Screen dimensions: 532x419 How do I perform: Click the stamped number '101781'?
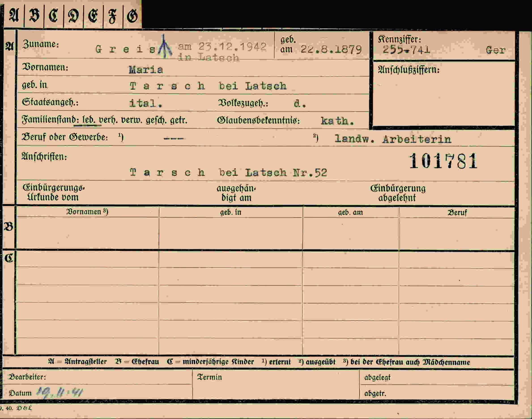coord(443,161)
